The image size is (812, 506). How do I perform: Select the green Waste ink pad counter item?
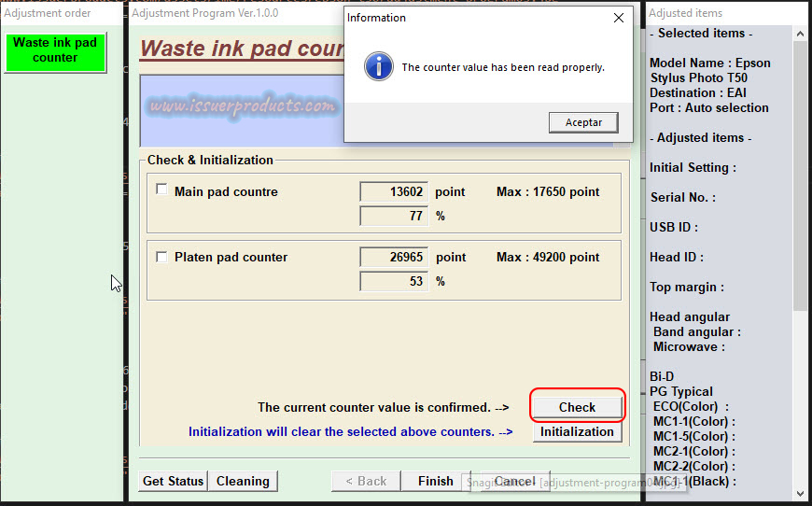click(x=55, y=51)
